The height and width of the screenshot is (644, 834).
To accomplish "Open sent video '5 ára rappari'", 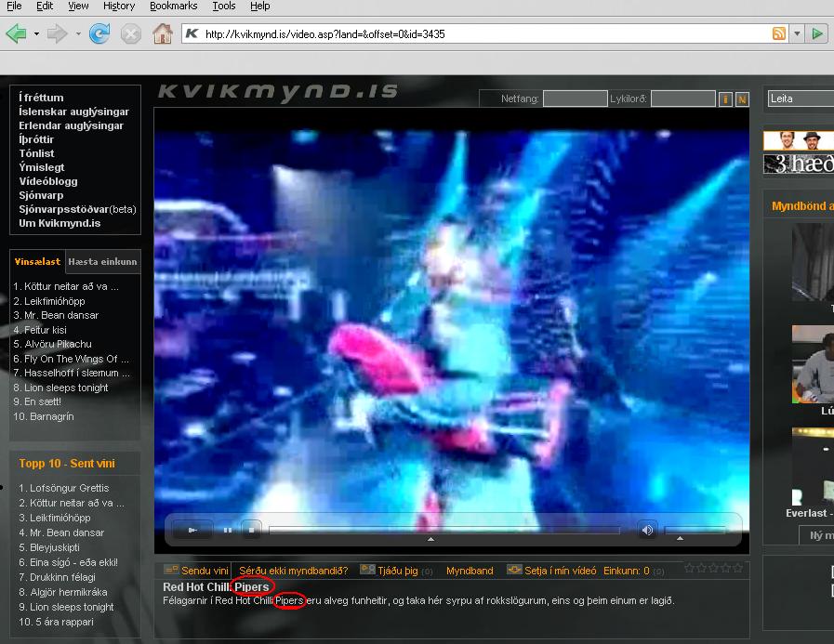I will pyautogui.click(x=56, y=622).
